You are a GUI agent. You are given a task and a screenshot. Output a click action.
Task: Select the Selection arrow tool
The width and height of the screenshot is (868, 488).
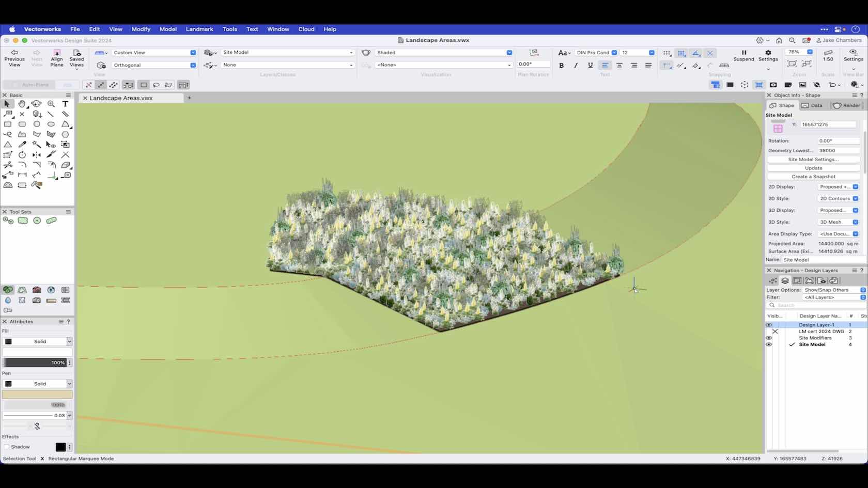click(x=7, y=104)
